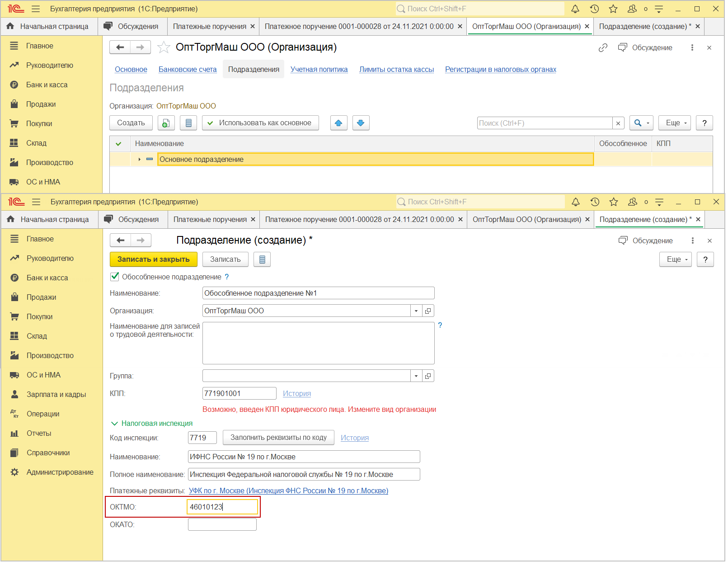Open the История link next to КПП
Image resolution: width=728 pixels, height=566 pixels.
point(297,393)
